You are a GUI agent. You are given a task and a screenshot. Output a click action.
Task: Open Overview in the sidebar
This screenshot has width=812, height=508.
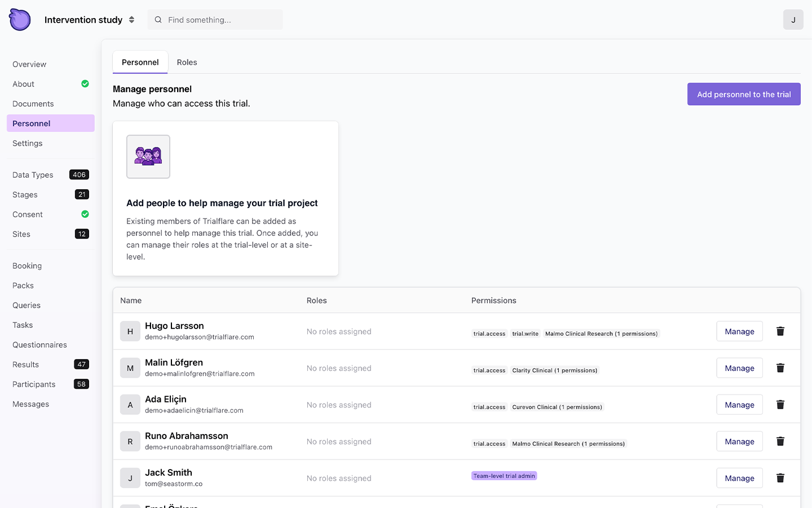coord(51,64)
